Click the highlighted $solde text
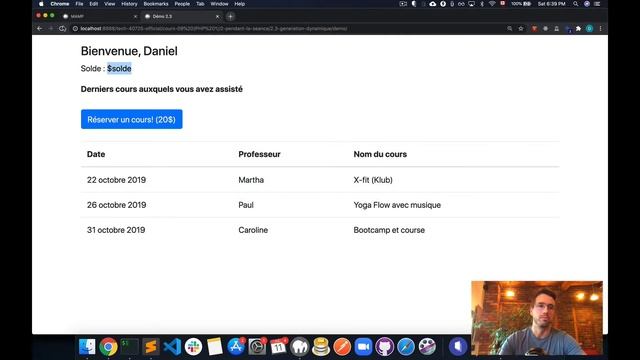 (119, 69)
